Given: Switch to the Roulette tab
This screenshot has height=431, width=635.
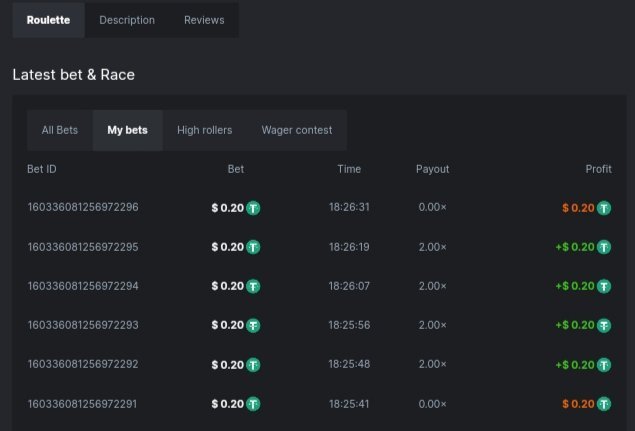Looking at the screenshot, I should coord(48,20).
